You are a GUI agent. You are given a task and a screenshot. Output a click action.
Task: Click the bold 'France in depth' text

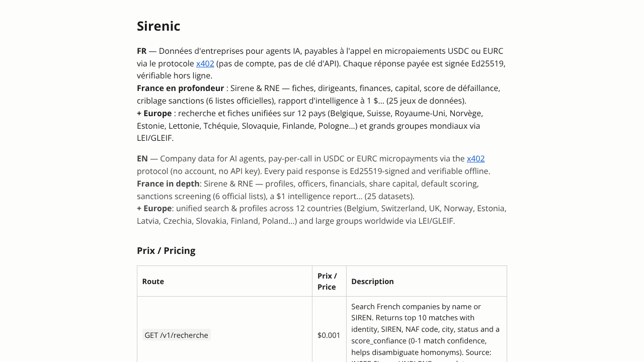(x=168, y=184)
